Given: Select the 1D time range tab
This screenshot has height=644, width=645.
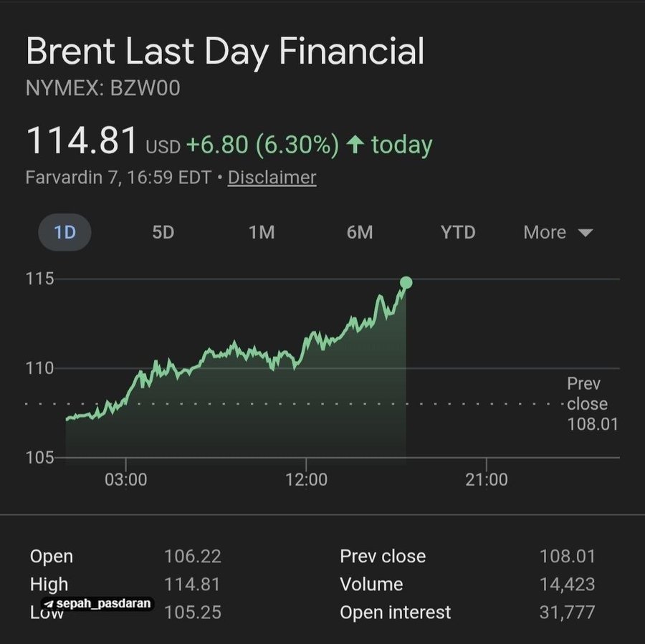Looking at the screenshot, I should click(64, 232).
